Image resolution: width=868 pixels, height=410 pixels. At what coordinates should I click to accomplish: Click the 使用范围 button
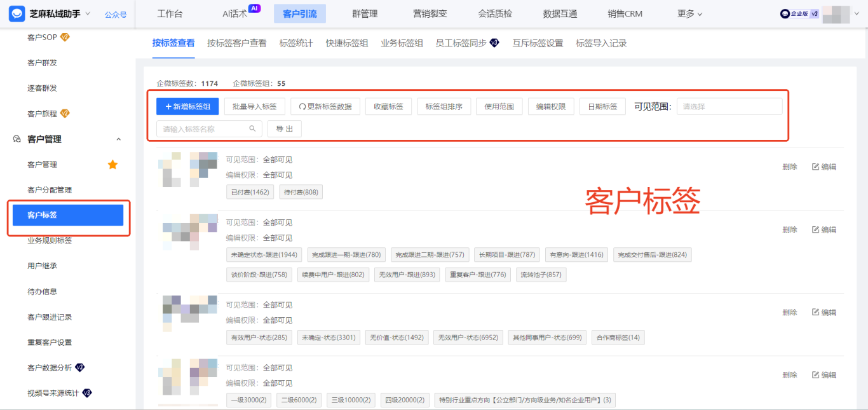coord(499,107)
